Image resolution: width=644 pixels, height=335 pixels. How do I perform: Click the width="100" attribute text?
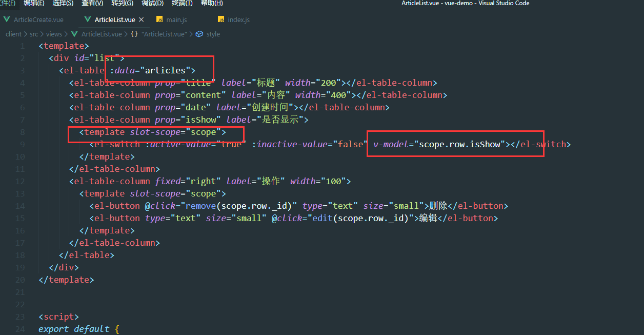318,181
